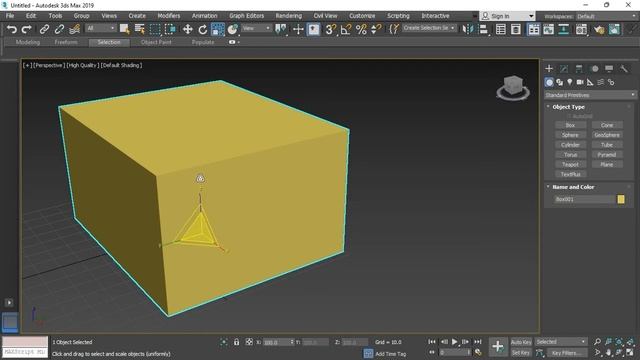640x360 pixels.
Task: Click the Bind to Space Warp icon
Action: point(74,29)
